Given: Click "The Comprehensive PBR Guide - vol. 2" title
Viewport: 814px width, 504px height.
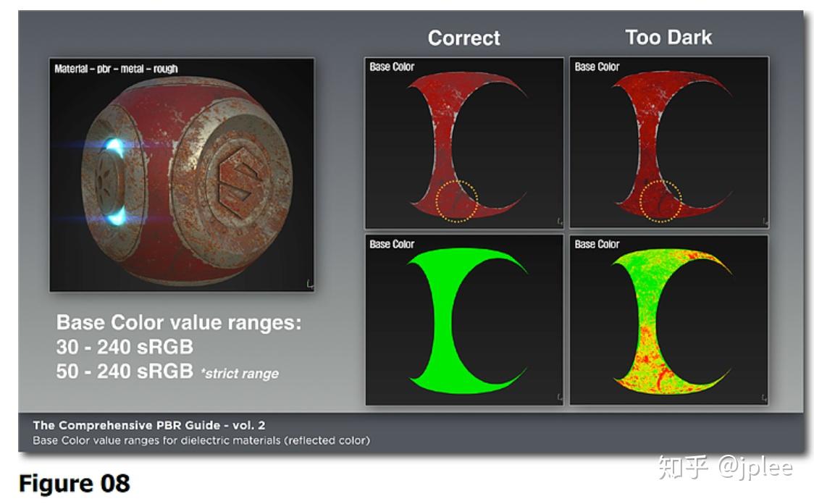Looking at the screenshot, I should click(149, 425).
